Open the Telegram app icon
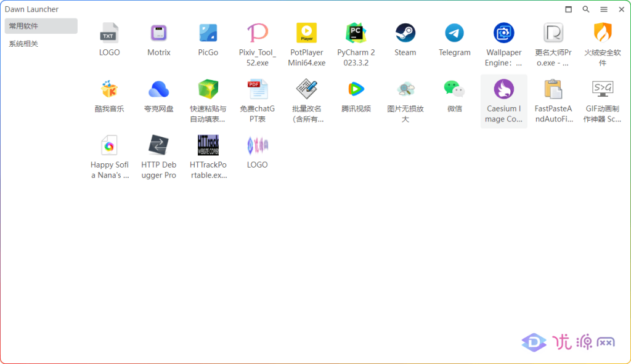 (x=454, y=33)
